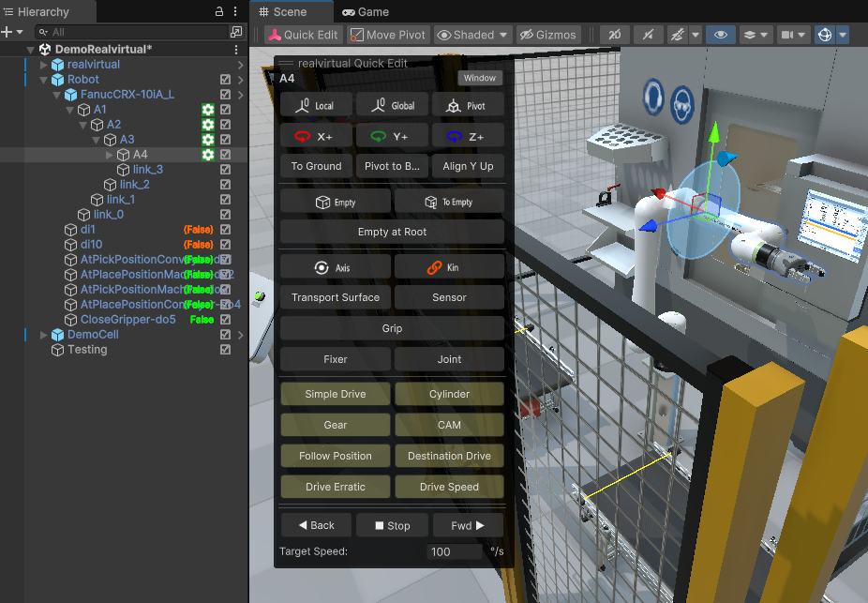This screenshot has width=868, height=603.
Task: Switch to the Game tab
Action: 366,11
